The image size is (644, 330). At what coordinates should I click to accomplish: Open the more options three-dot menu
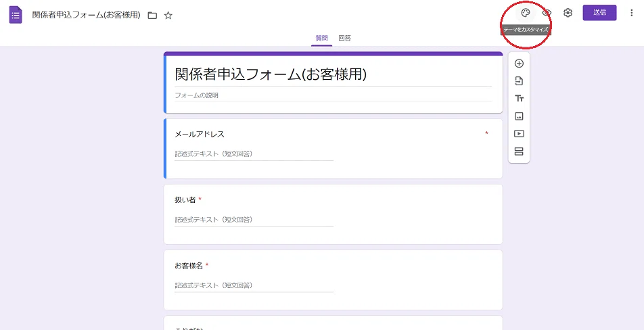coord(632,13)
